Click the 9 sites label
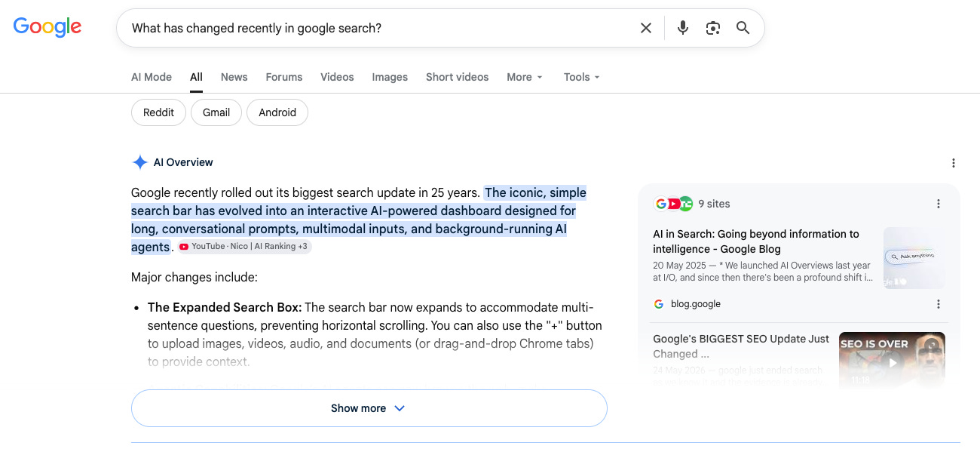Screen dimensions: 980x455 coord(714,204)
